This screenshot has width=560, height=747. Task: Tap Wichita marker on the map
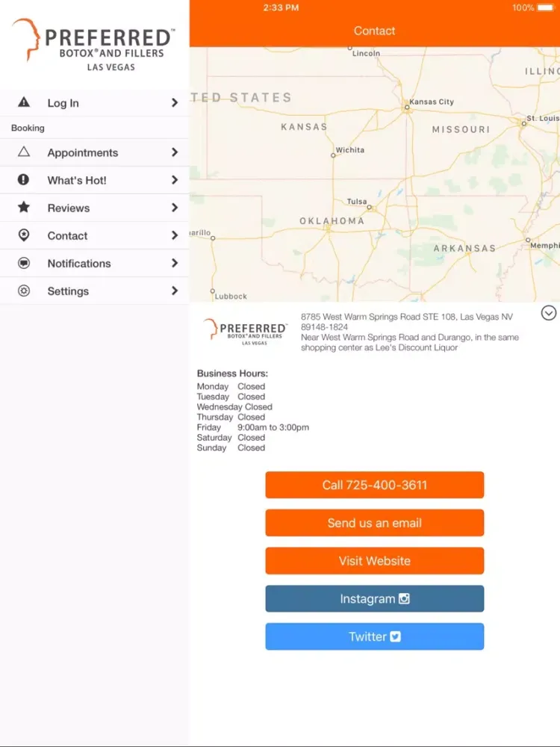(333, 155)
